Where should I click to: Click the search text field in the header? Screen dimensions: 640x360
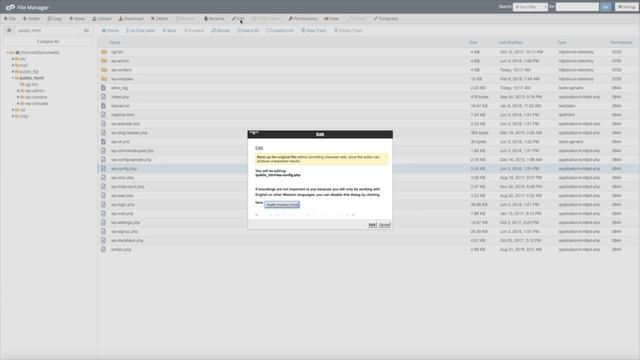coord(577,7)
